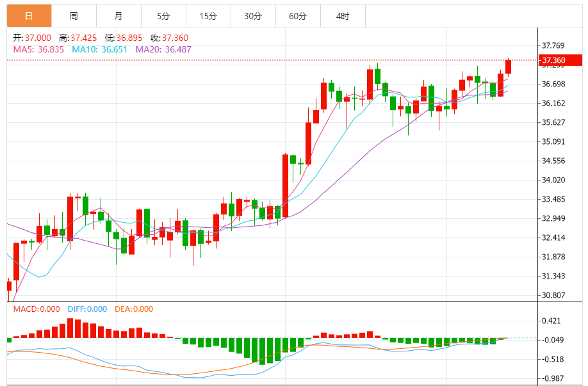Image resolution: width=588 pixels, height=386 pixels.
Task: Click the MA20: 36.487 indicator label
Action: click(163, 49)
